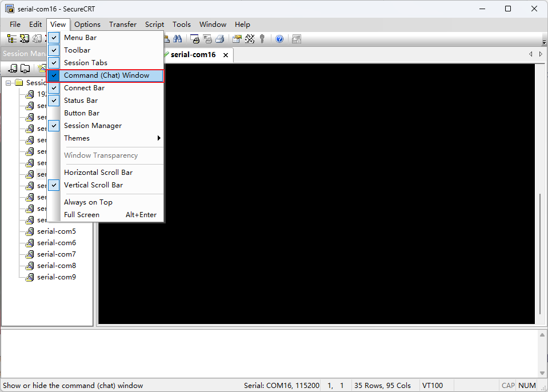The width and height of the screenshot is (548, 392).
Task: Open the Edit menu
Action: (x=35, y=25)
